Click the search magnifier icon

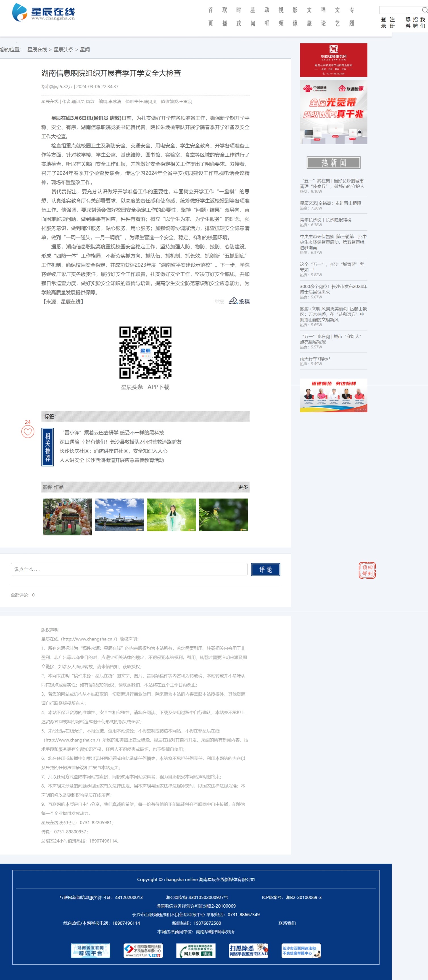click(x=425, y=10)
